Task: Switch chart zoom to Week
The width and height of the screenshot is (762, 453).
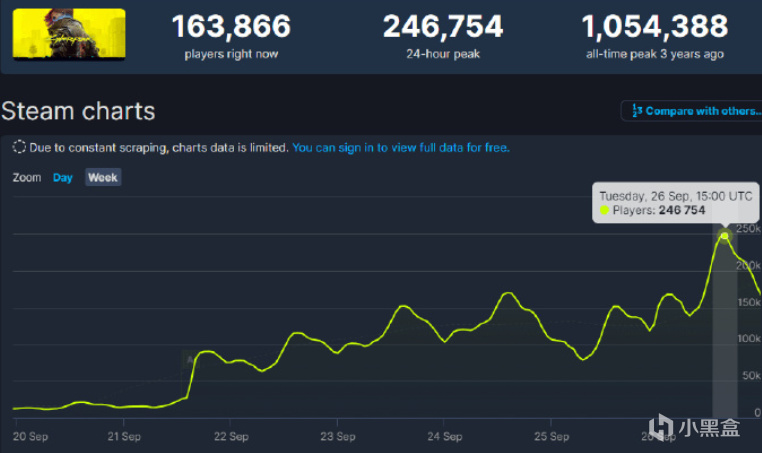Action: 103,177
